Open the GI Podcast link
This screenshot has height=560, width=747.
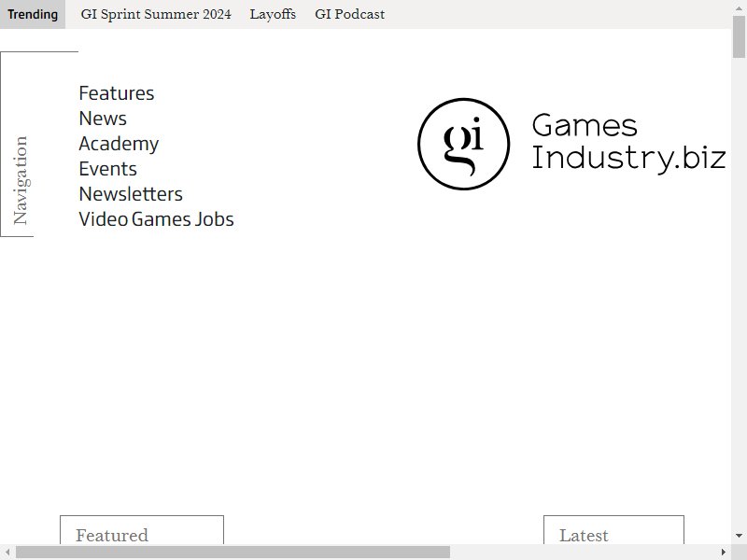click(349, 14)
